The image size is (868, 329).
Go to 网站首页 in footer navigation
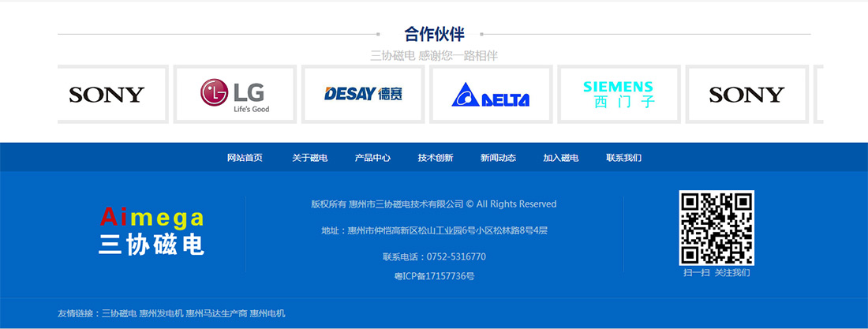[245, 158]
